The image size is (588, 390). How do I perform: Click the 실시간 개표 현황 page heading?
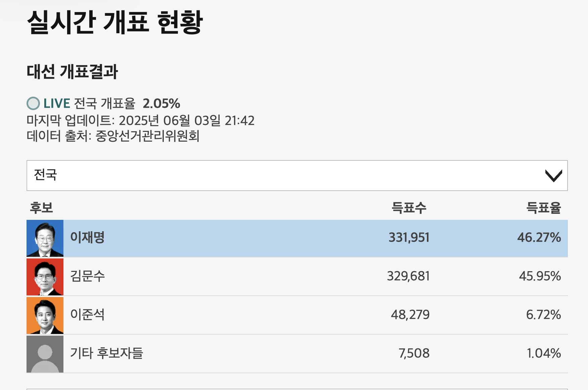(x=115, y=22)
